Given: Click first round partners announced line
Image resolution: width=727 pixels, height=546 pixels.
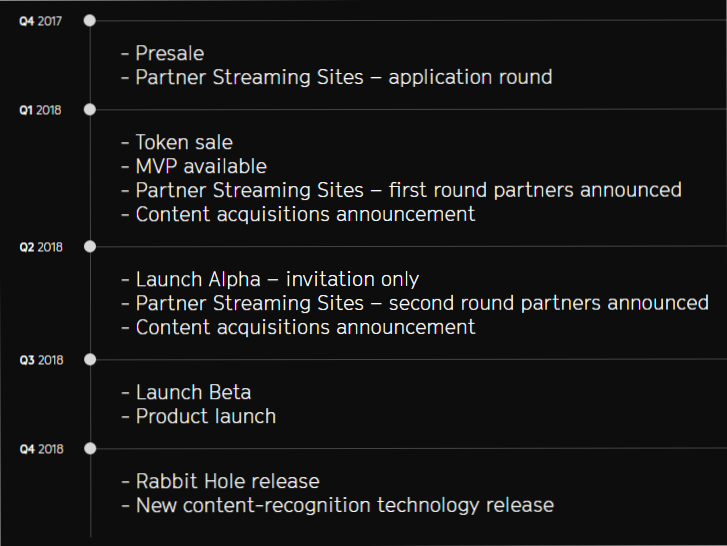Looking at the screenshot, I should pyautogui.click(x=402, y=190).
